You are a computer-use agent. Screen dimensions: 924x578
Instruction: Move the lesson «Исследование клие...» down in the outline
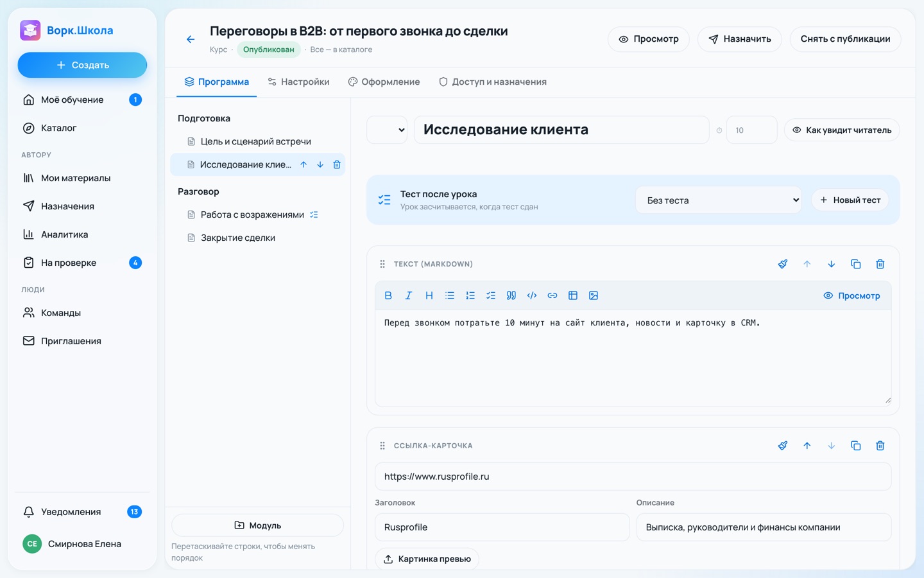(x=320, y=165)
